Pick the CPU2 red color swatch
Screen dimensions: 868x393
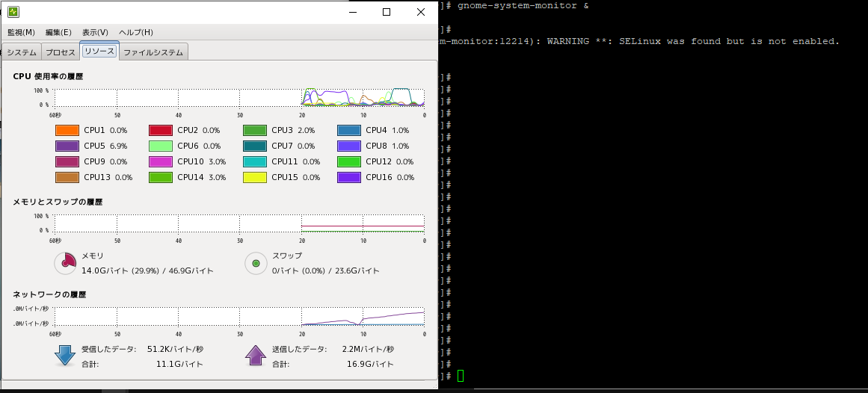(x=161, y=131)
